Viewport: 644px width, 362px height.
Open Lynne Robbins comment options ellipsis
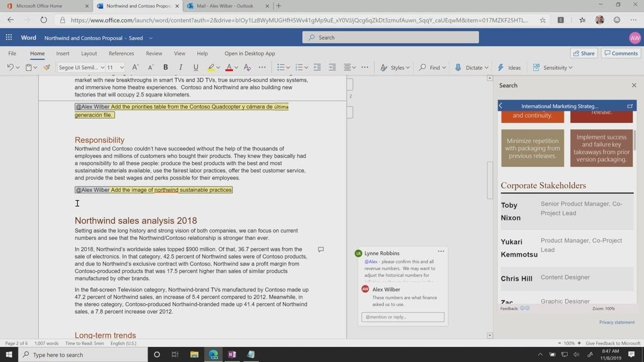(x=441, y=251)
